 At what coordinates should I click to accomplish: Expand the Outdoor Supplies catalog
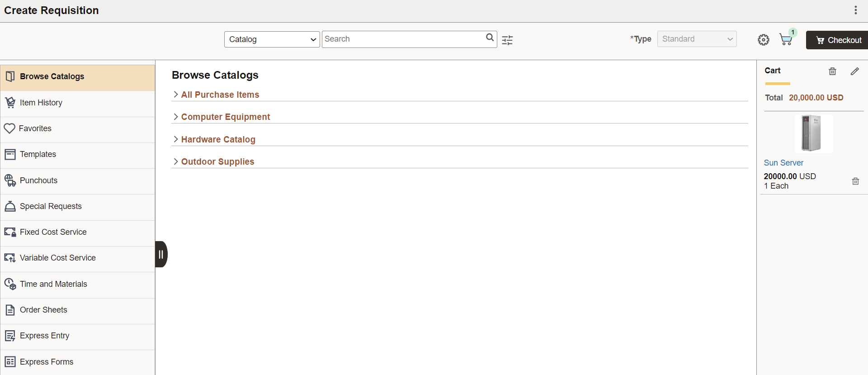217,161
